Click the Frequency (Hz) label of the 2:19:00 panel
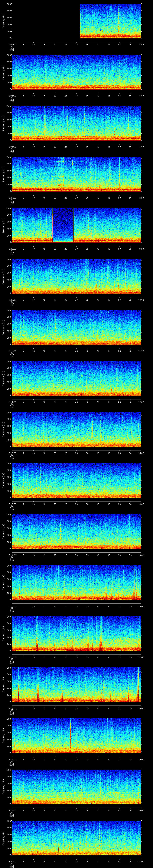 tap(3, 787)
